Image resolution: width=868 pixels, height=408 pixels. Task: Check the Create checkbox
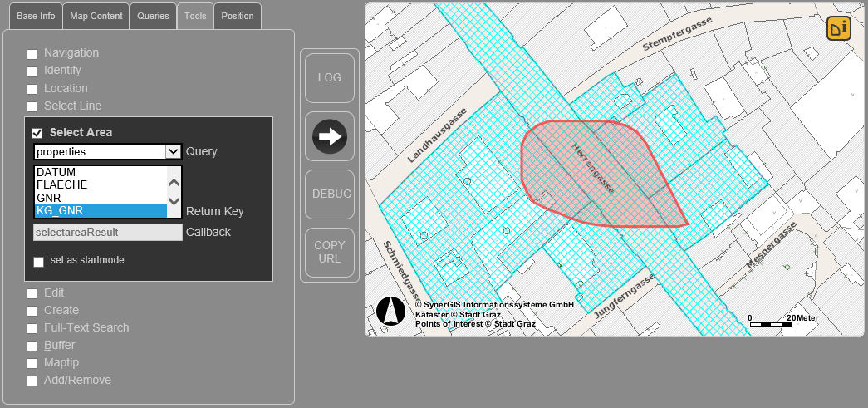tap(32, 311)
